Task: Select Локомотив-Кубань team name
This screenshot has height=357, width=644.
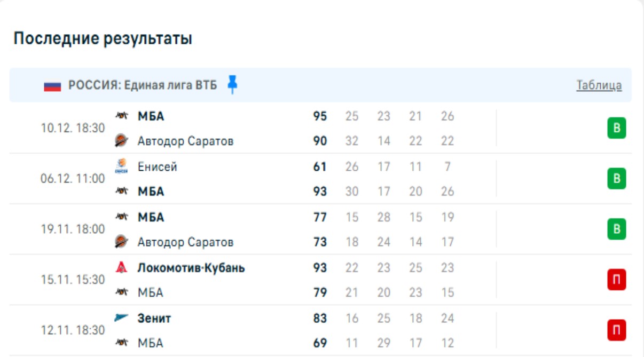Action: point(191,268)
